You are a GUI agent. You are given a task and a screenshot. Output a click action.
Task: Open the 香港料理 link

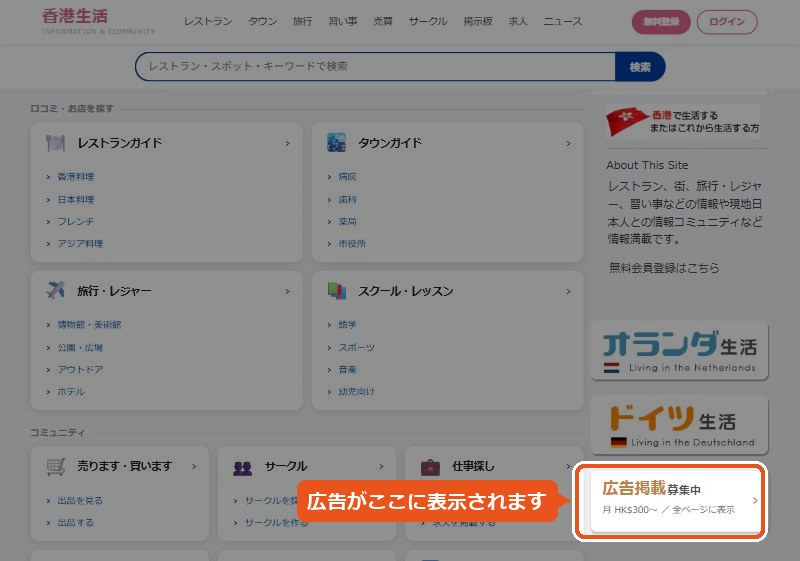coord(76,176)
